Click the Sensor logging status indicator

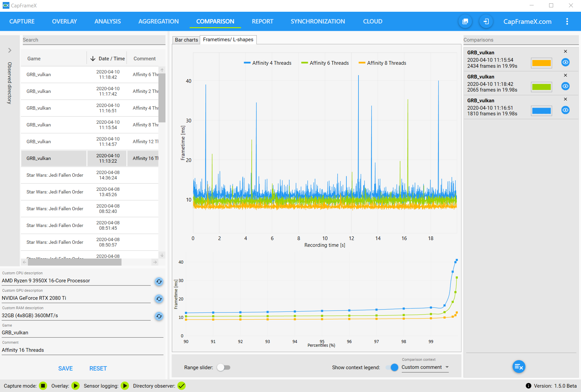(125, 386)
